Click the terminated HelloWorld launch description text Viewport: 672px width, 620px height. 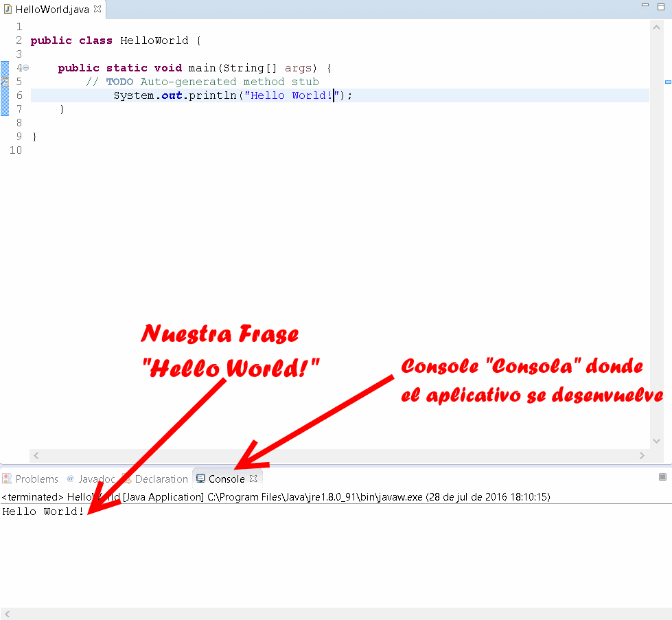tap(276, 497)
